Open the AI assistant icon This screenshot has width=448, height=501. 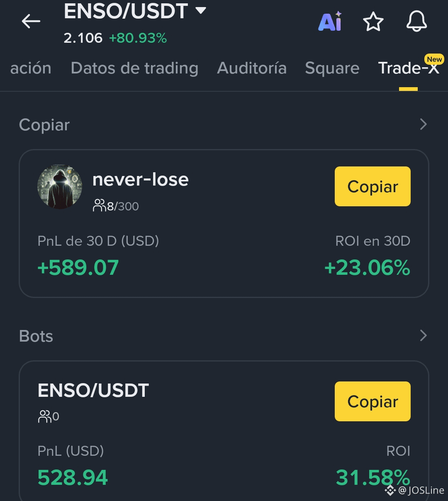tap(330, 22)
